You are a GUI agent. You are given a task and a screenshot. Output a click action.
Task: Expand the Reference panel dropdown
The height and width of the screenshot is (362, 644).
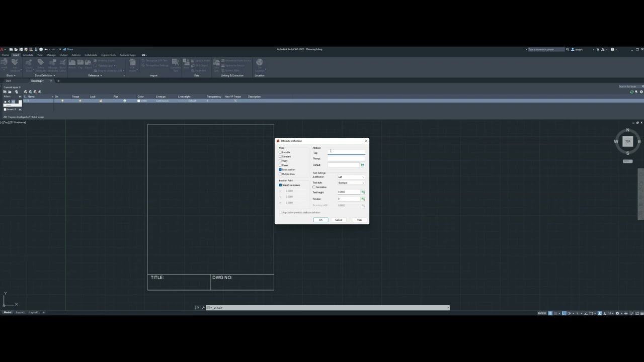coord(95,75)
